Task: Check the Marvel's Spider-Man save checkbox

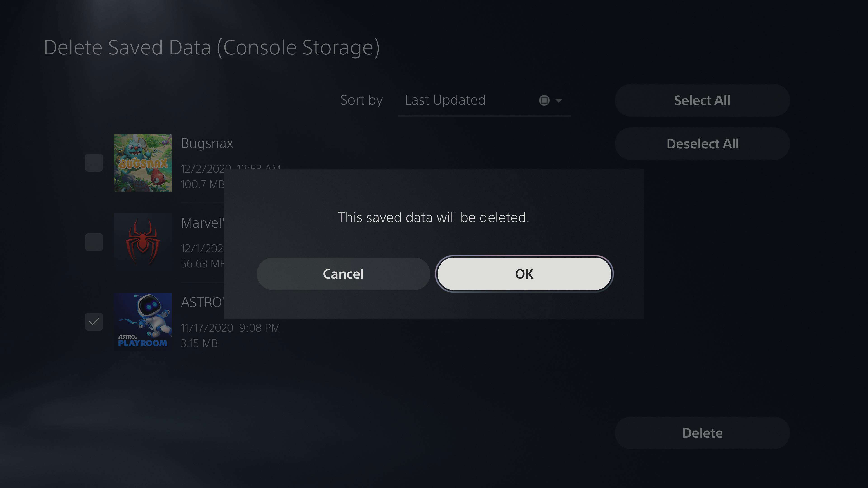Action: coord(94,242)
